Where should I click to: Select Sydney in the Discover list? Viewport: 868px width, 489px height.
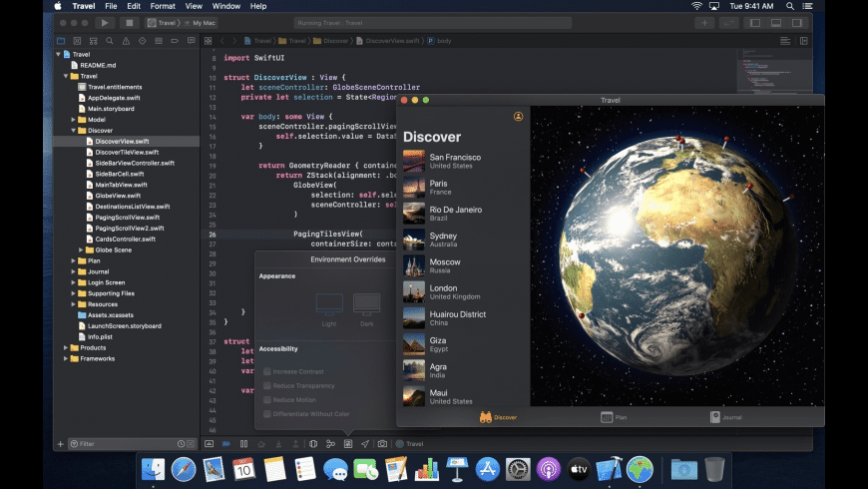click(444, 240)
